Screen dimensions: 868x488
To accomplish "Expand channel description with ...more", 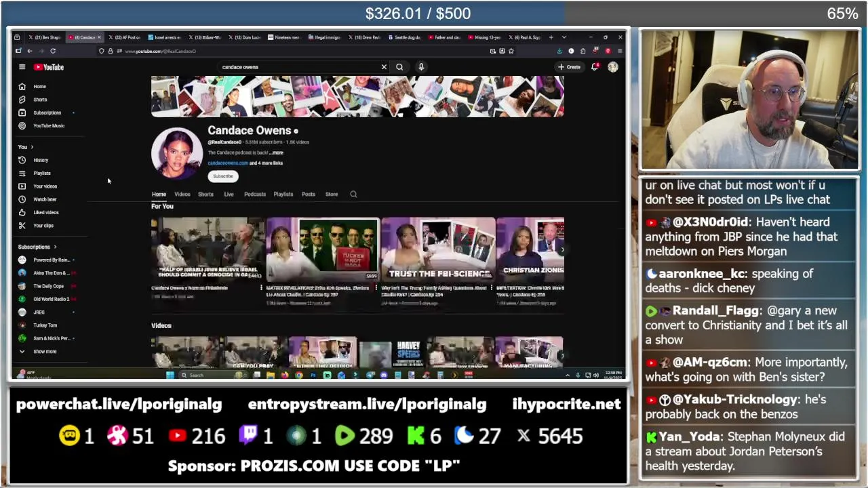I will point(277,153).
